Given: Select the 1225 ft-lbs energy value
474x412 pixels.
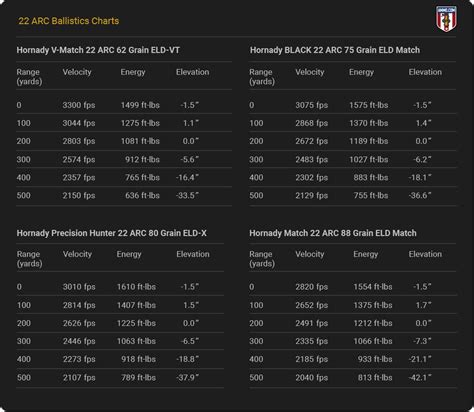Looking at the screenshot, I should pos(136,323).
